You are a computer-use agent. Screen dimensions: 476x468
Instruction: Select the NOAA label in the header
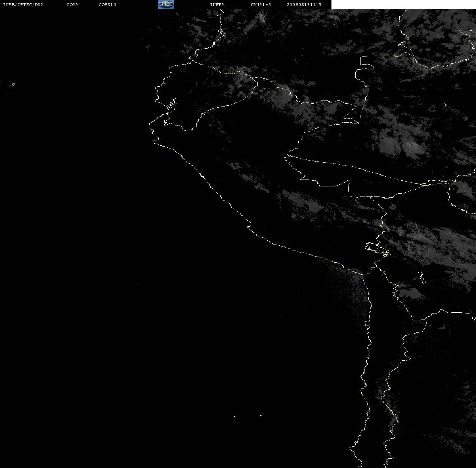72,4
